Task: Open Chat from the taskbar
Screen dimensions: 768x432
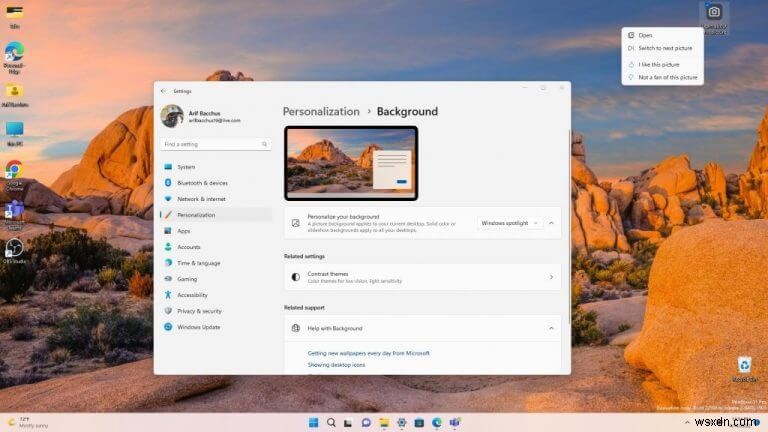Action: (x=366, y=422)
